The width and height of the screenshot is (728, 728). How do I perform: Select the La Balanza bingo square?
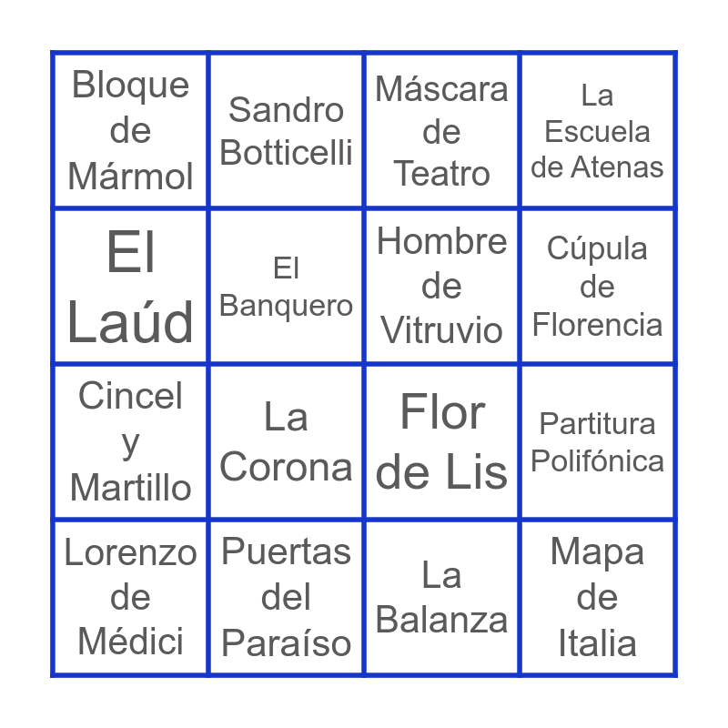(x=442, y=598)
